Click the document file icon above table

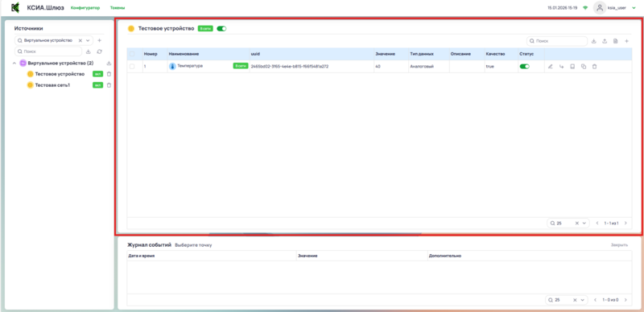pyautogui.click(x=615, y=41)
